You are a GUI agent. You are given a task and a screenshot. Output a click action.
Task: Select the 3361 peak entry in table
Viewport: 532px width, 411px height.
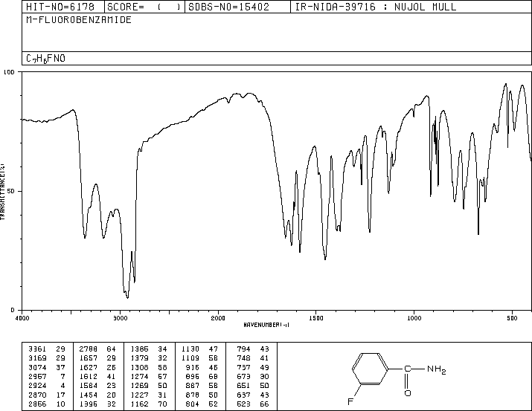(47, 349)
